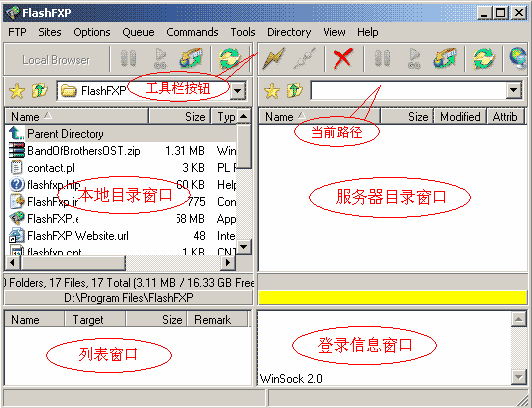Click the Connect lightning bolt icon
Image resolution: width=532 pixels, height=408 pixels.
tap(273, 59)
